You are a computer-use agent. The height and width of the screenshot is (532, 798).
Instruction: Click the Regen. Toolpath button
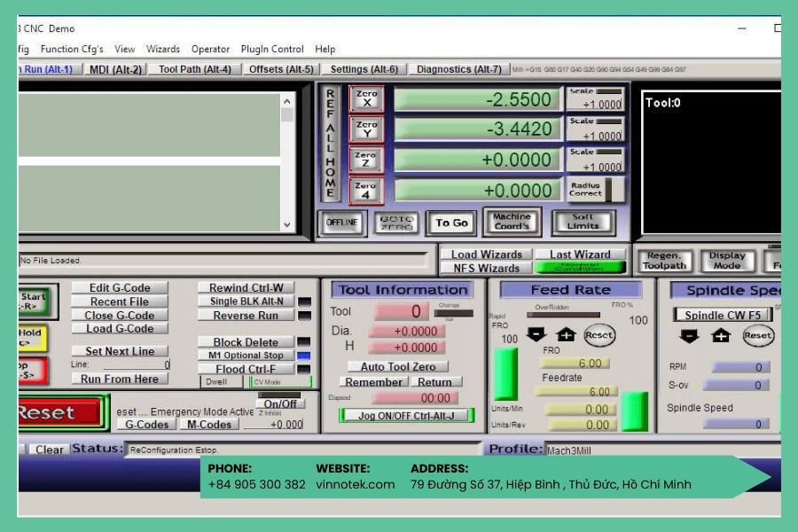[664, 260]
